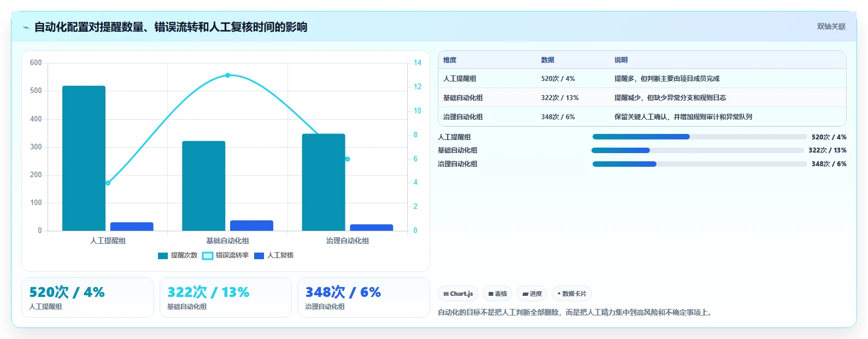This screenshot has width=868, height=339.
Task: Click the 基础自动化组 progress bar
Action: pyautogui.click(x=698, y=150)
